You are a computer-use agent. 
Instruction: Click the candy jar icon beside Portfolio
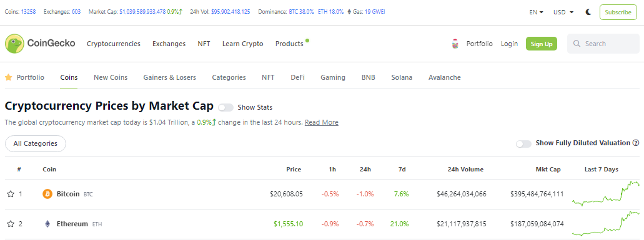coord(455,44)
